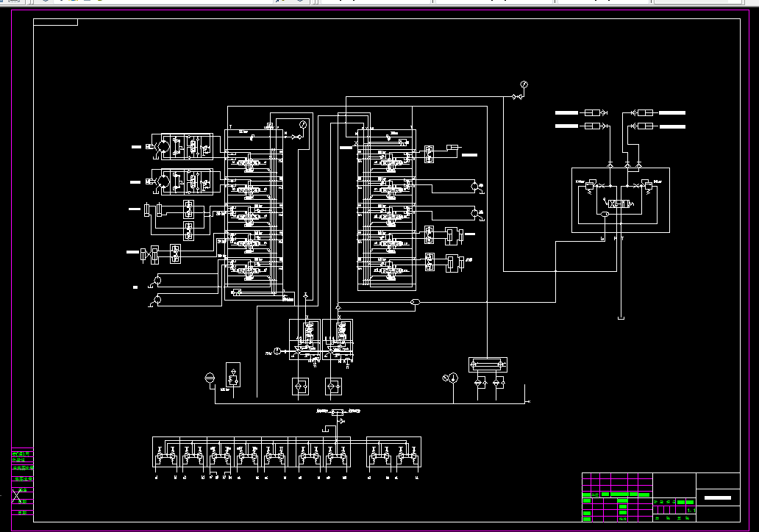Click the rotary joint symbol above the pilot valve row
The width and height of the screenshot is (759, 532).
tap(338, 412)
